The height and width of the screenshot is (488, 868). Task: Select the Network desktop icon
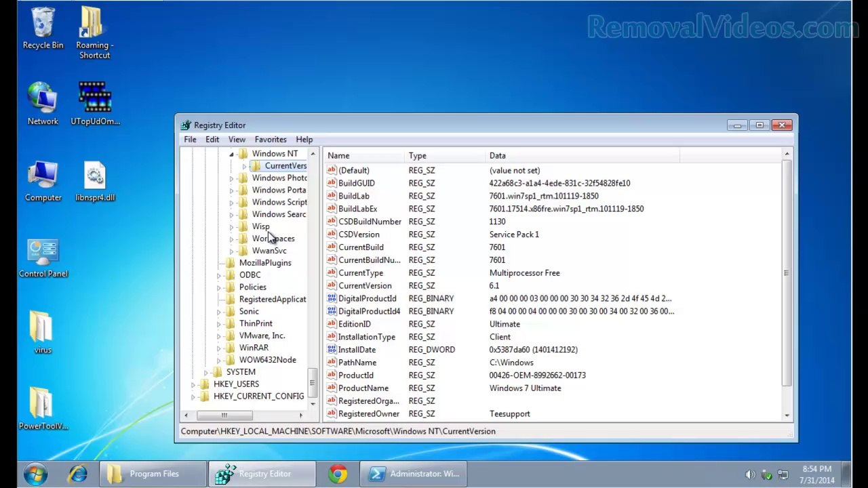[43, 104]
